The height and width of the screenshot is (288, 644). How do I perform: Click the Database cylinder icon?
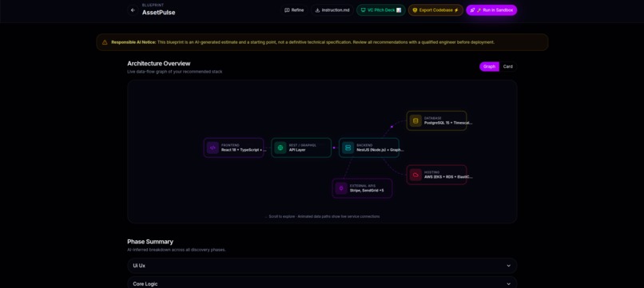point(415,120)
